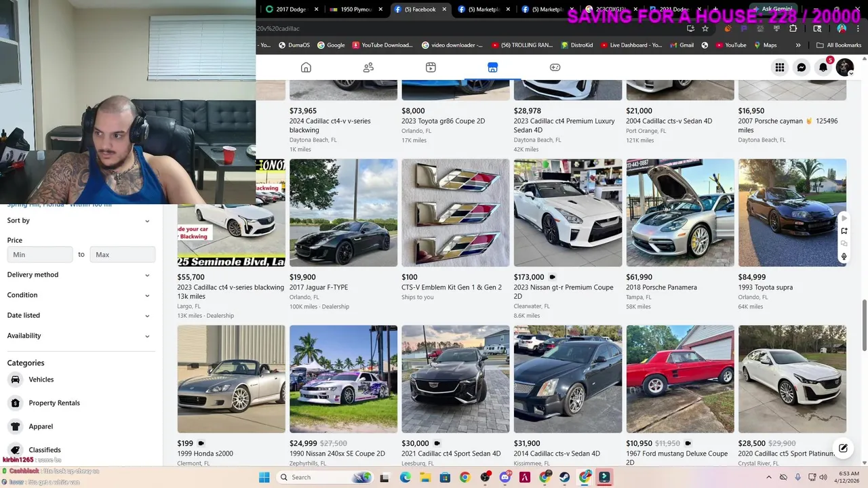The height and width of the screenshot is (488, 868).
Task: Open the account profile picture menu
Action: tap(845, 67)
